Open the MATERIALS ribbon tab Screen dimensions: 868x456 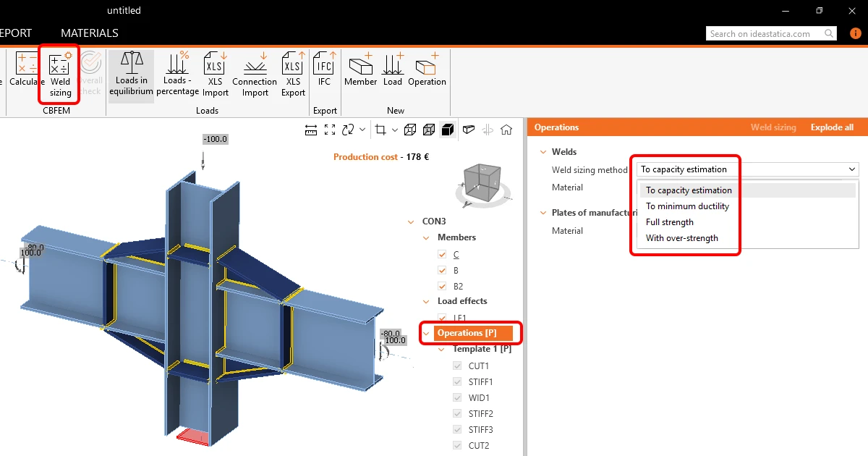[90, 33]
